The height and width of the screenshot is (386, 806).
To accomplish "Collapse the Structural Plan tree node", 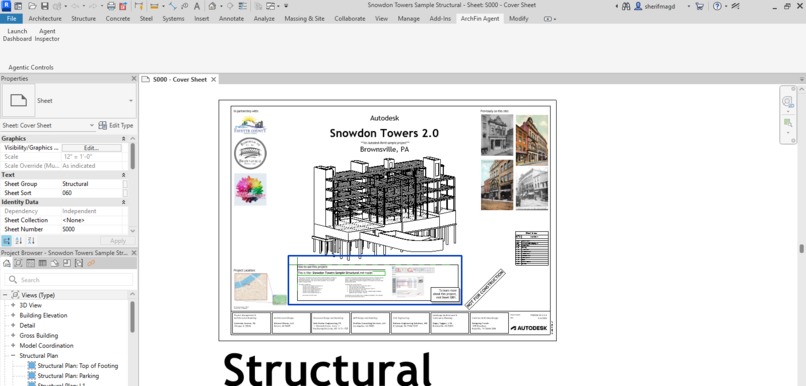I will (x=13, y=356).
